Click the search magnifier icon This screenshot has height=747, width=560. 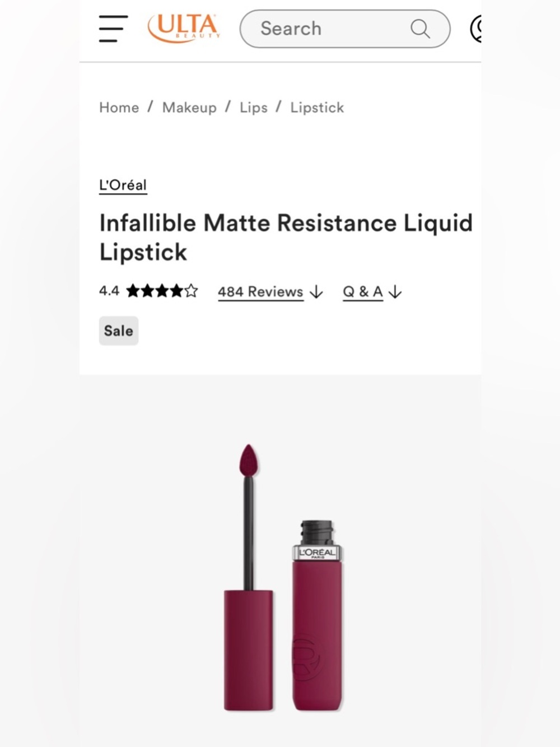419,28
